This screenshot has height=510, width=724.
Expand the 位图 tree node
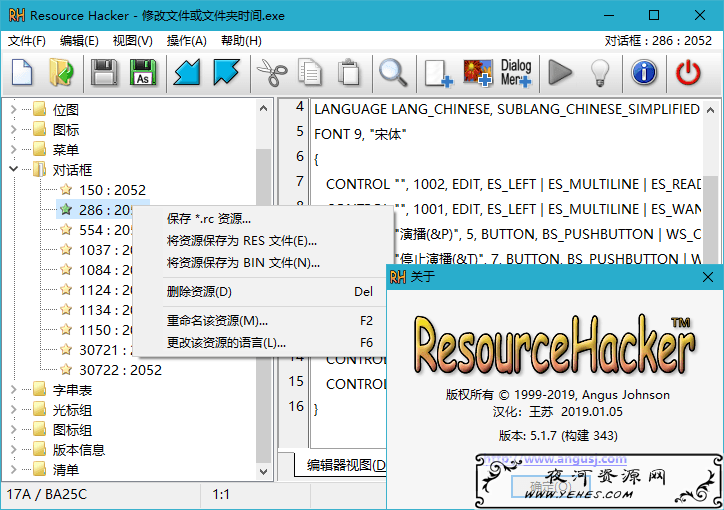tap(13, 109)
